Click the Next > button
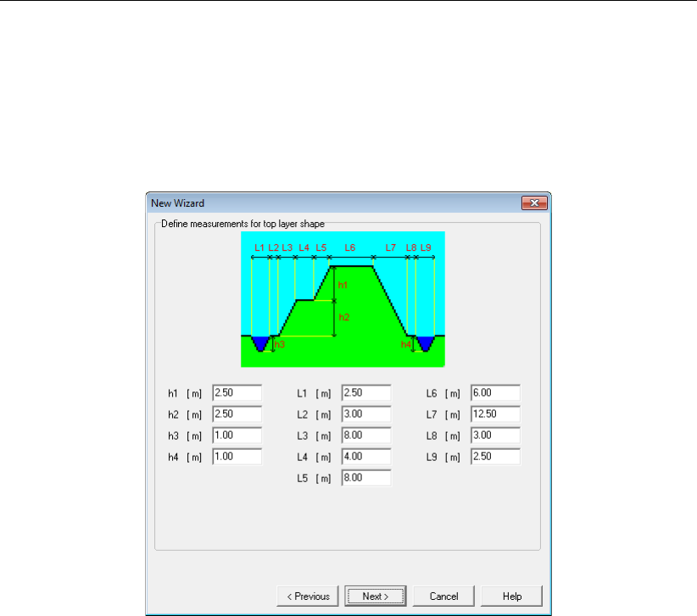This screenshot has height=616, width=697. pos(375,596)
